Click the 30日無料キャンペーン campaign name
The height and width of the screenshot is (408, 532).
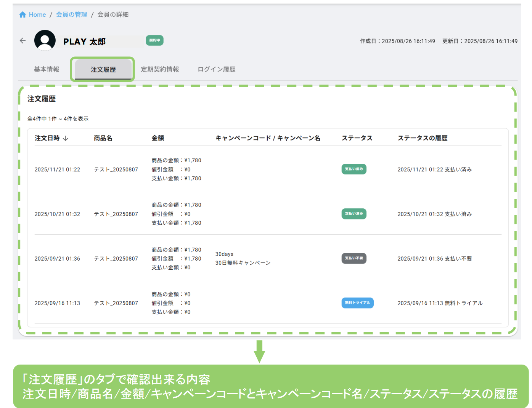(243, 263)
